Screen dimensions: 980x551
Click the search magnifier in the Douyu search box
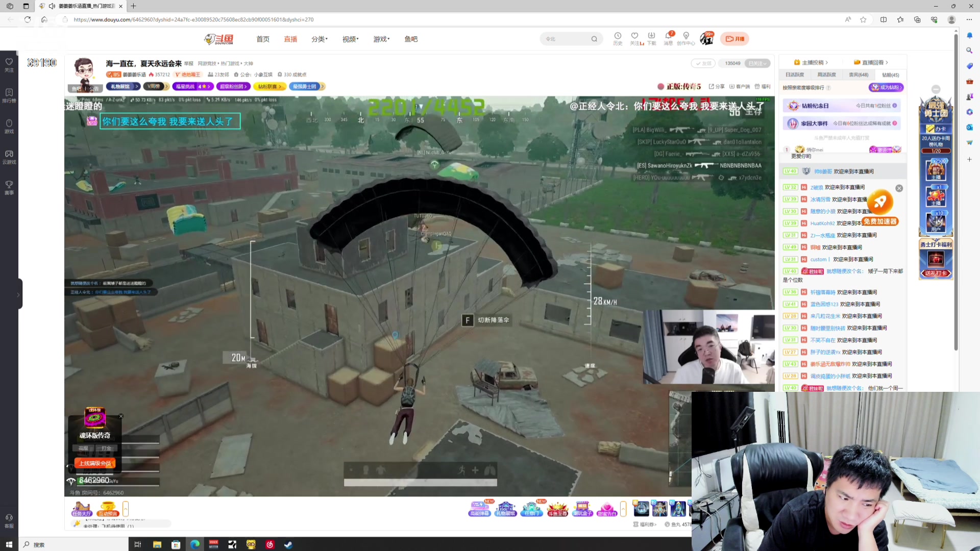pos(594,39)
